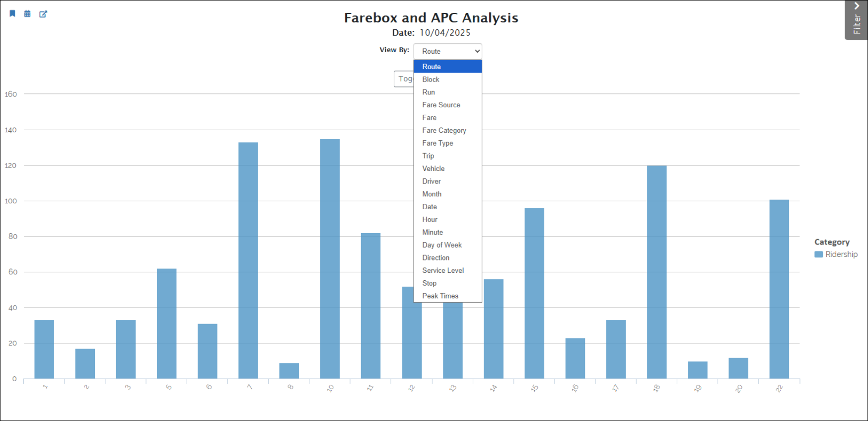Click the bookmark icon
868x421 pixels.
[x=12, y=13]
